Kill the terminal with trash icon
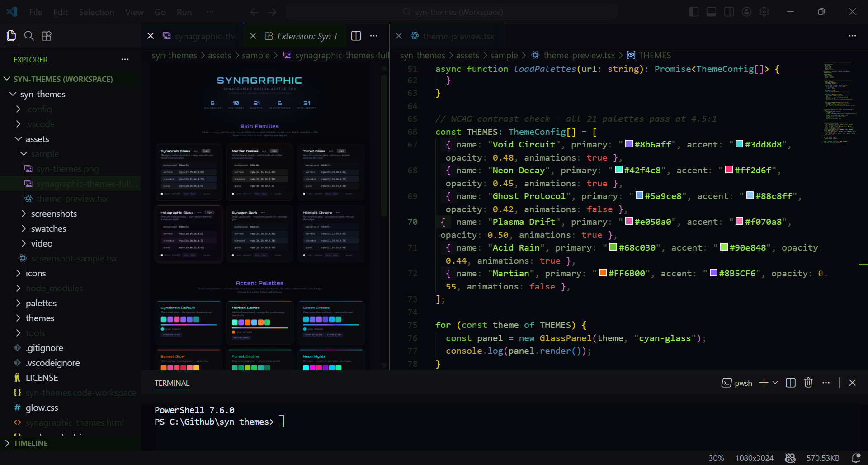 [808, 383]
